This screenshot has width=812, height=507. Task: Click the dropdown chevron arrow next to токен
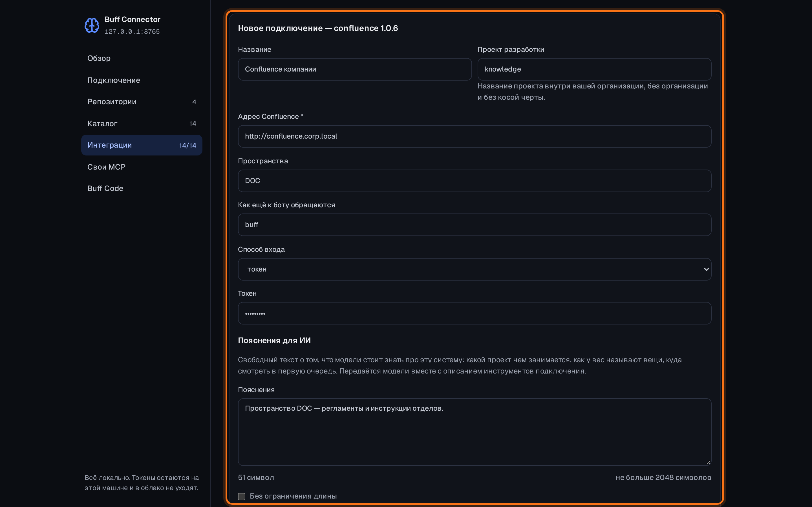pos(706,269)
